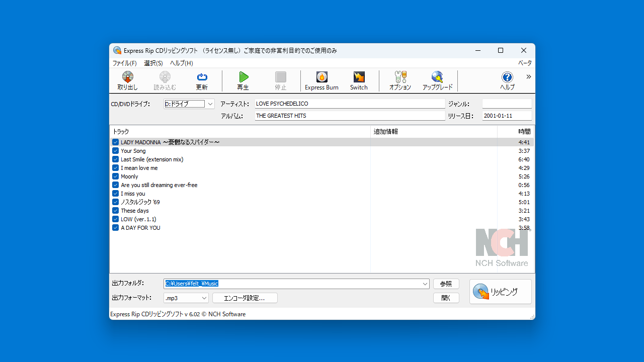
Task: Open the 選択(S) menu
Action: [153, 63]
